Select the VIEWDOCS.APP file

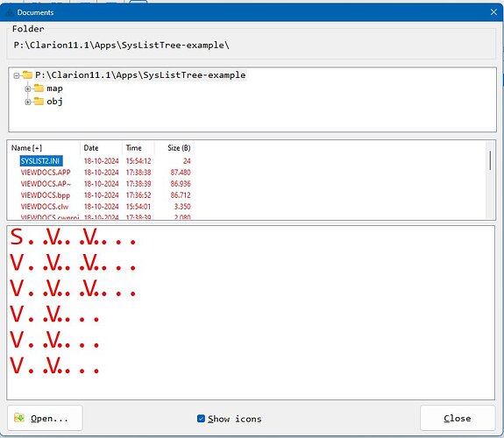pos(46,173)
